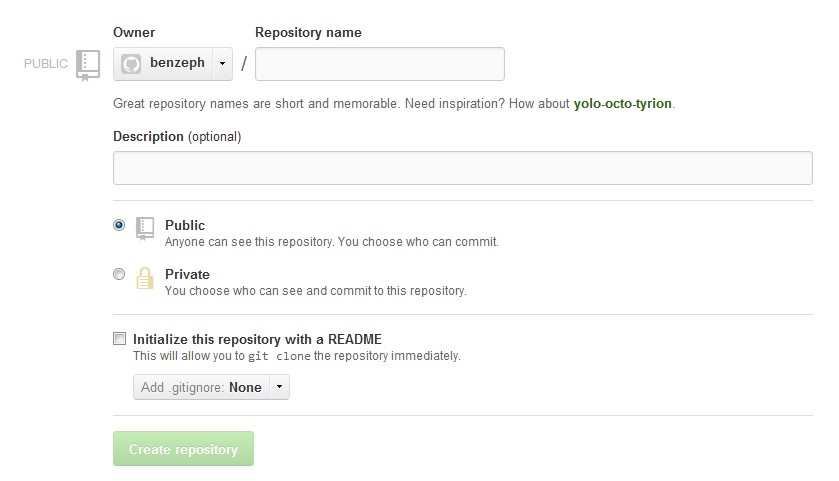The image size is (839, 481).
Task: Click the Repository name field label
Action: click(x=308, y=33)
